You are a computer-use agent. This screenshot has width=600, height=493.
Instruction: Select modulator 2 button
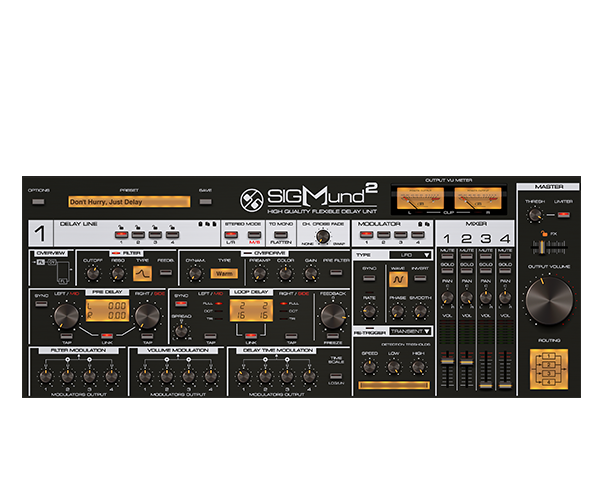coord(383,235)
